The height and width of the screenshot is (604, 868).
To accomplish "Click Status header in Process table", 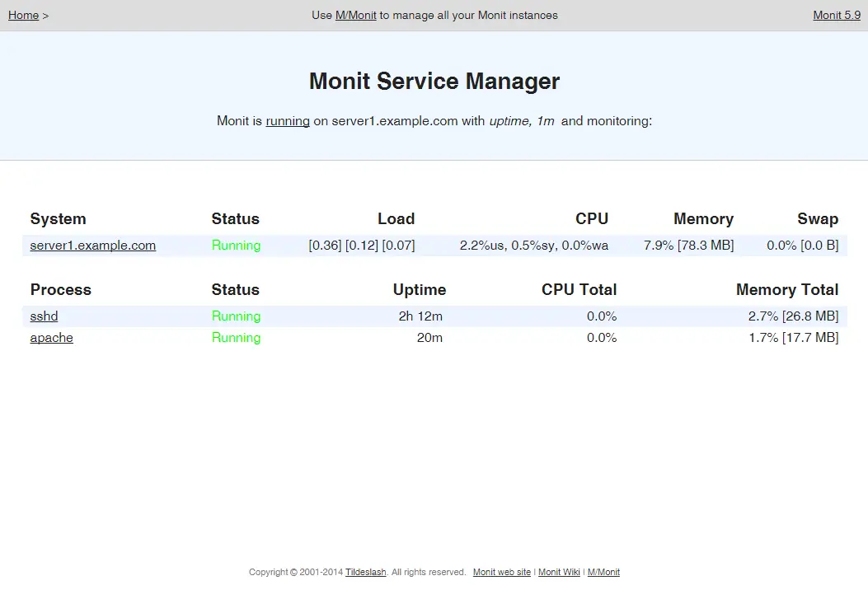I will tap(235, 290).
